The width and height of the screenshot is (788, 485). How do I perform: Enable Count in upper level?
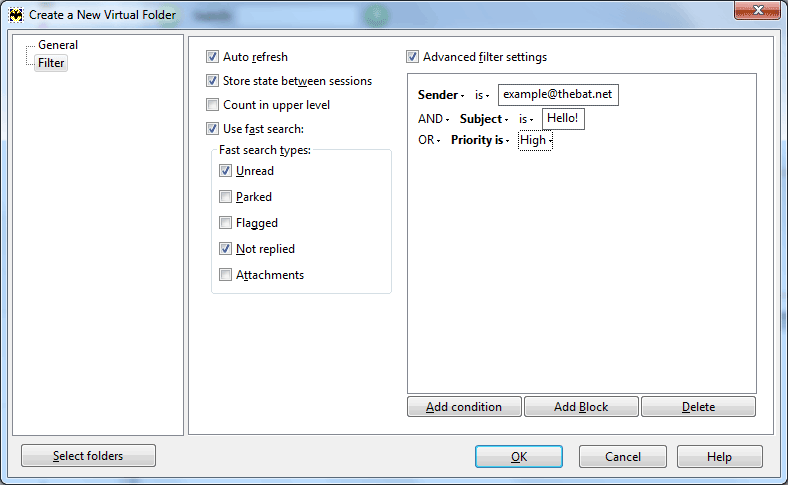click(x=213, y=105)
